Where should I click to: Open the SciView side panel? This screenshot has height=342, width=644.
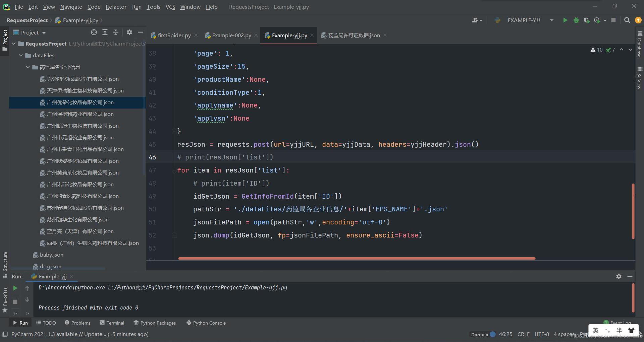click(640, 78)
